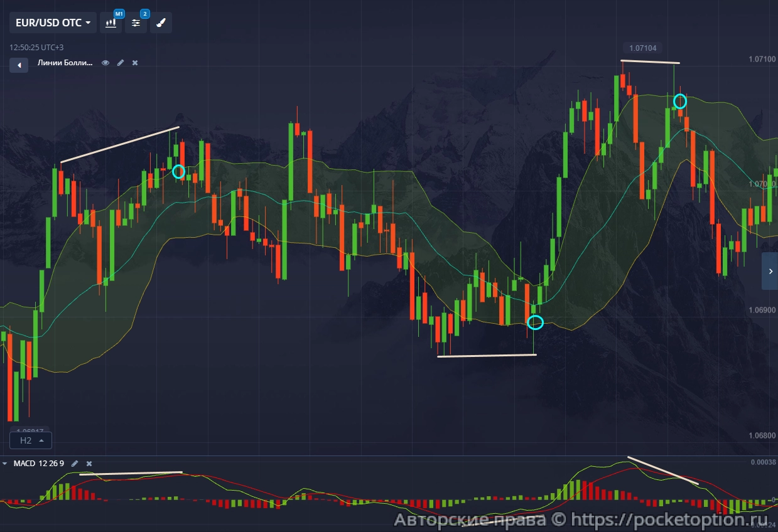Screen dimensions: 778x532
Task: Click the M1 timeframe badge icon
Action: (119, 13)
